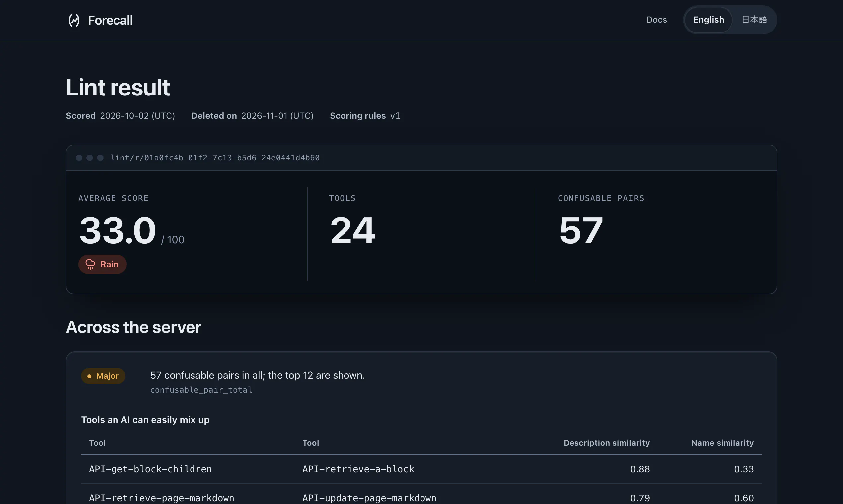Click the API-get-block-children cell

pyautogui.click(x=150, y=469)
